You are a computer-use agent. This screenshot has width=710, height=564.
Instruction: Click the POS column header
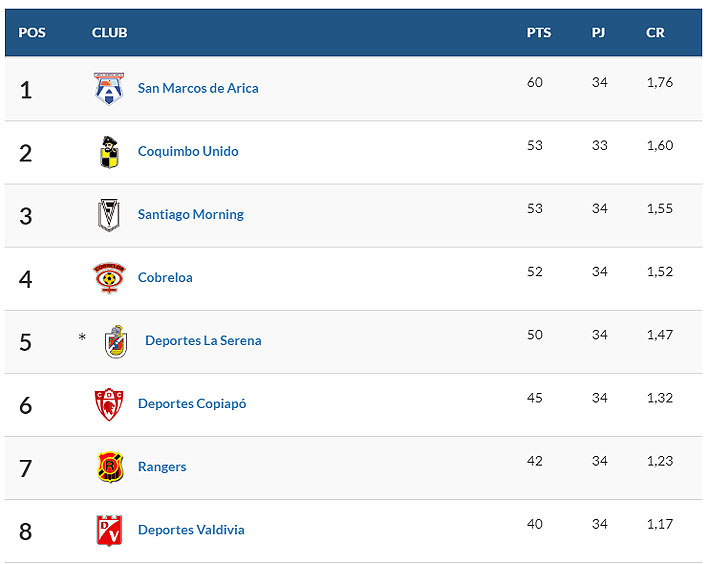tap(32, 32)
